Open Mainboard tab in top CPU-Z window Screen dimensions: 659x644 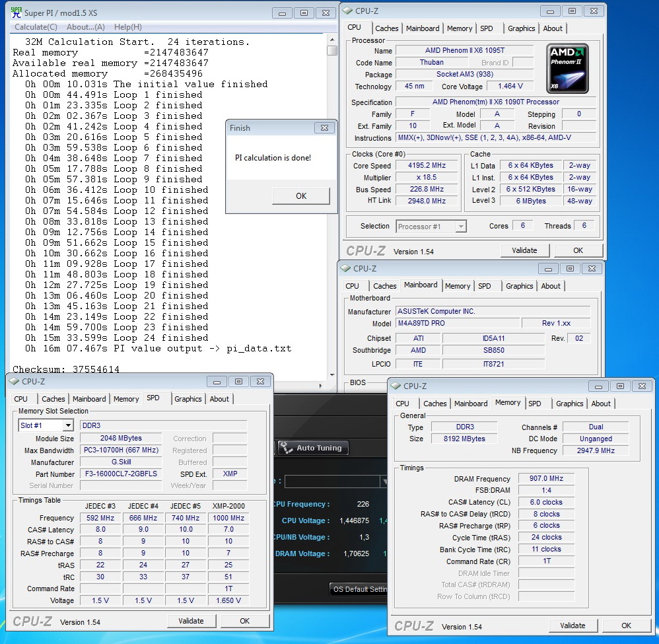tap(423, 28)
